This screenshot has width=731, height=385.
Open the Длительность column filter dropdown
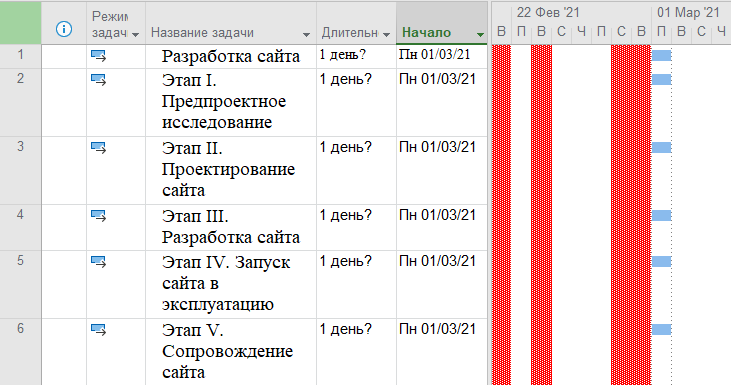coord(386,34)
